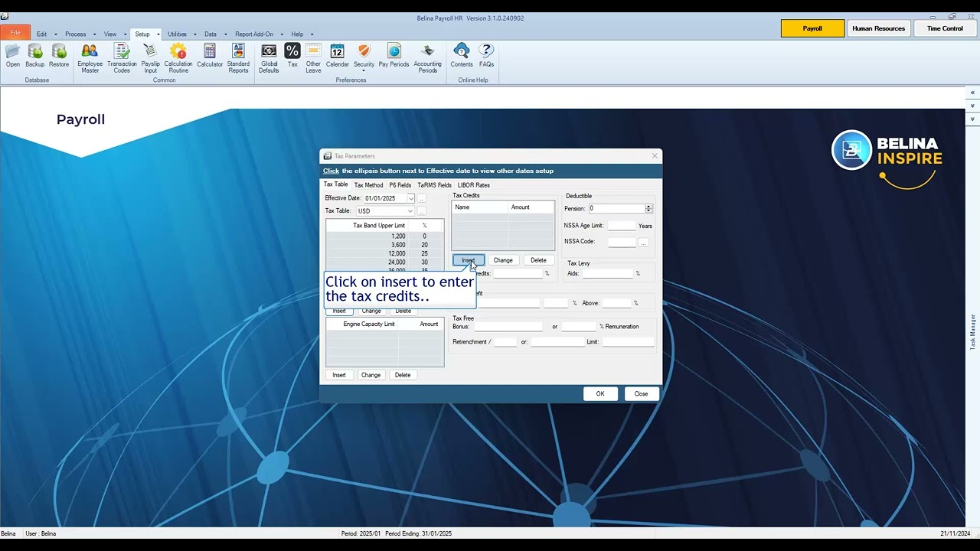The image size is (980, 551).
Task: Switch to the Human Resources module
Action: (878, 28)
